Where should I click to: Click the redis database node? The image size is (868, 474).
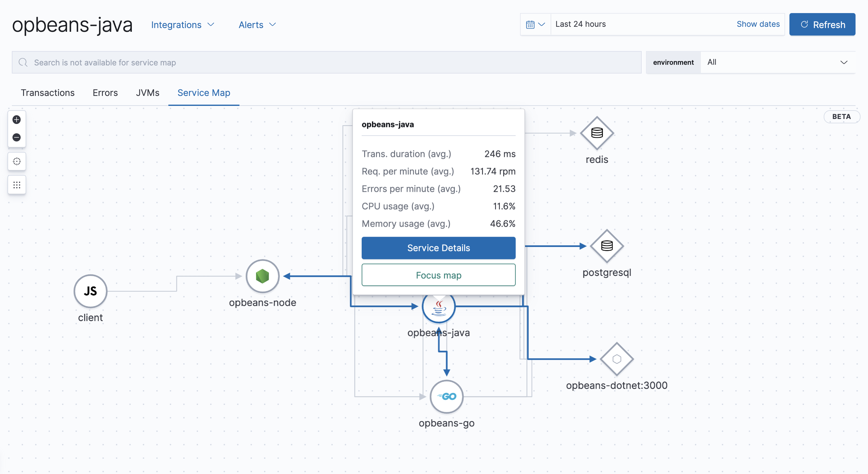coord(596,134)
